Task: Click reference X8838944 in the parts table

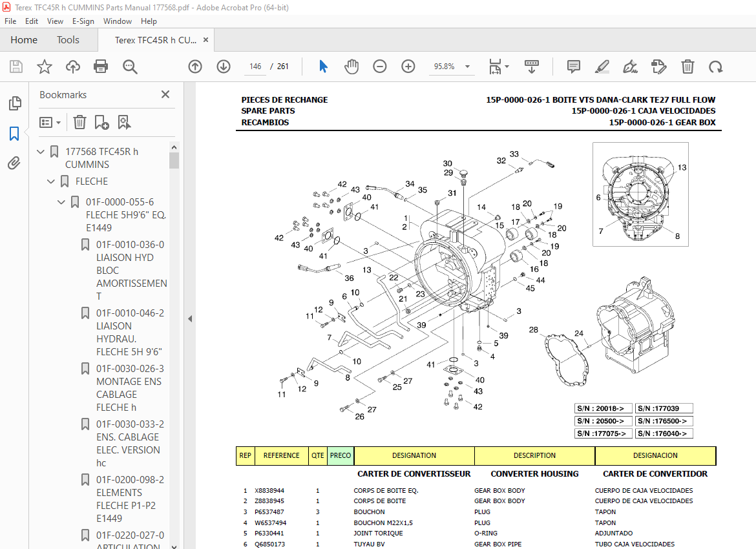Action: pyautogui.click(x=269, y=491)
